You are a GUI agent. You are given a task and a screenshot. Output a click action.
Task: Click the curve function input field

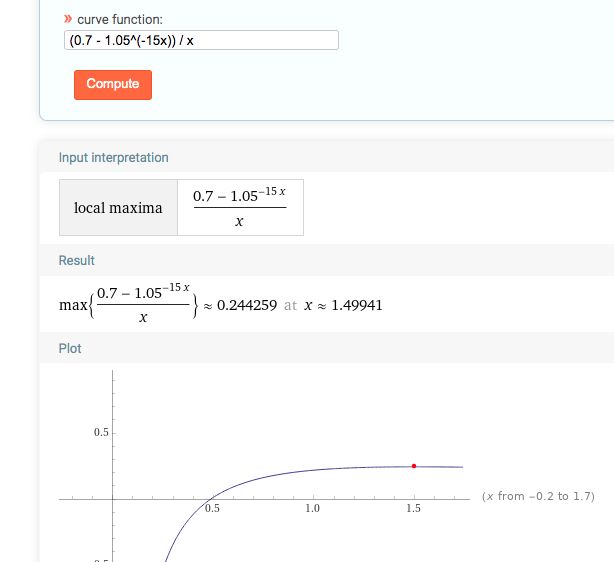point(200,40)
